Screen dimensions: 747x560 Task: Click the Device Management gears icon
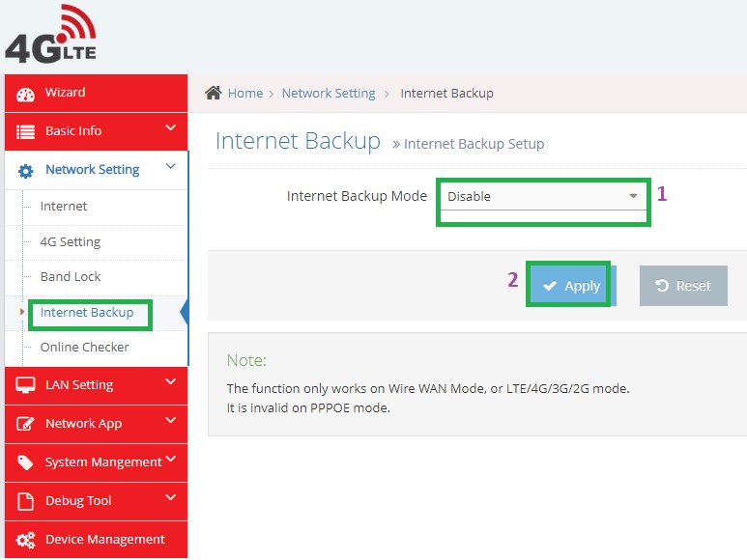click(26, 540)
